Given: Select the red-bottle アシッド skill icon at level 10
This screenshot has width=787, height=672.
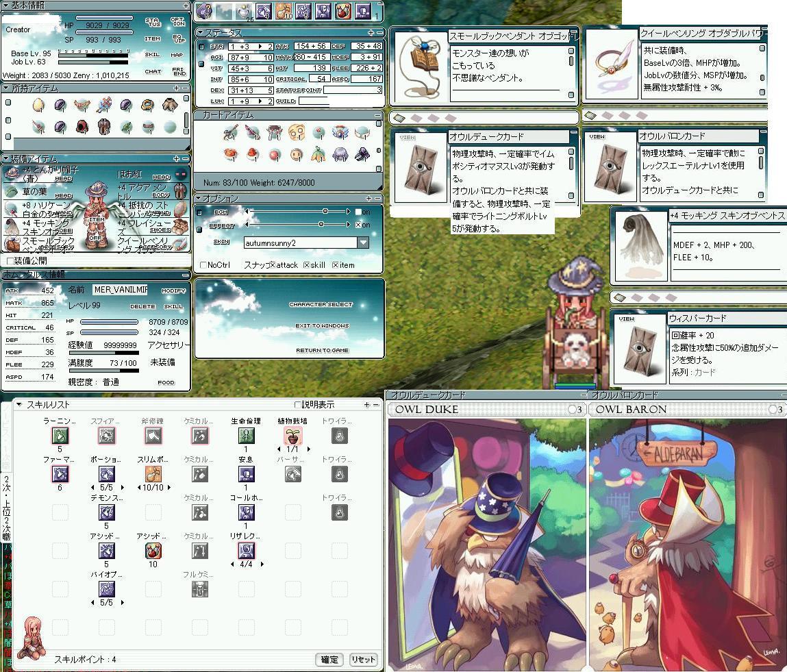Looking at the screenshot, I should [153, 551].
